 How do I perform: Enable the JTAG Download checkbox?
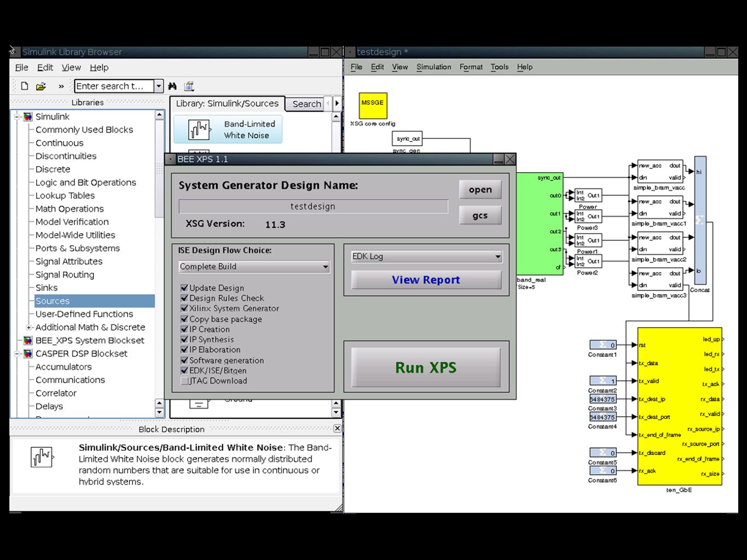coord(184,381)
